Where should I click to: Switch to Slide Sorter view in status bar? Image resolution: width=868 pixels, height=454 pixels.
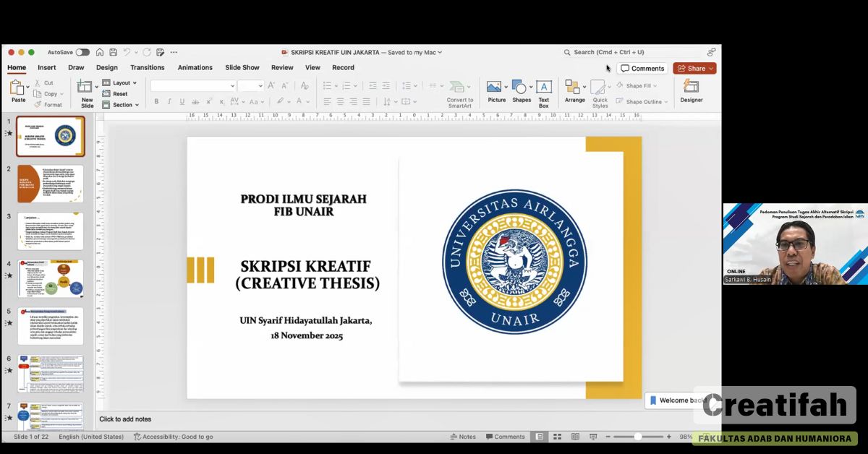557,437
